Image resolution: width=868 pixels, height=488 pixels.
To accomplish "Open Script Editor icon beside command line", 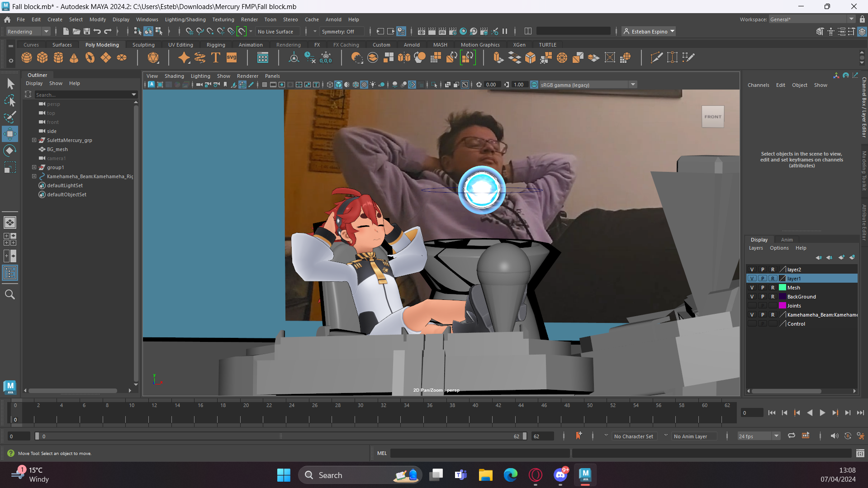I will (x=860, y=453).
